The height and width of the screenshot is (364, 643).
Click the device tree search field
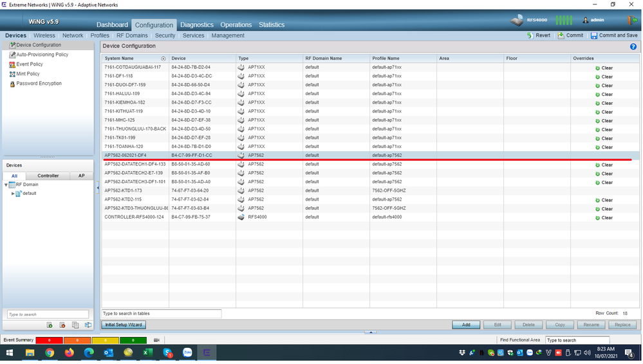[48, 315]
